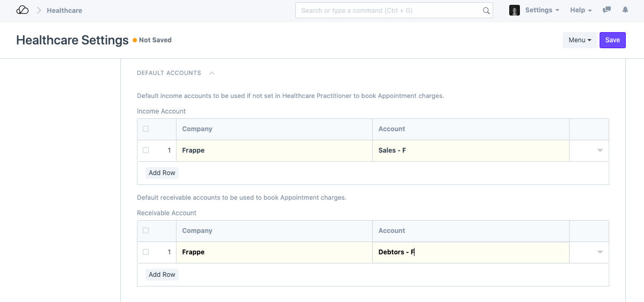Open the chat messages icon
The height and width of the screenshot is (302, 644).
(607, 10)
